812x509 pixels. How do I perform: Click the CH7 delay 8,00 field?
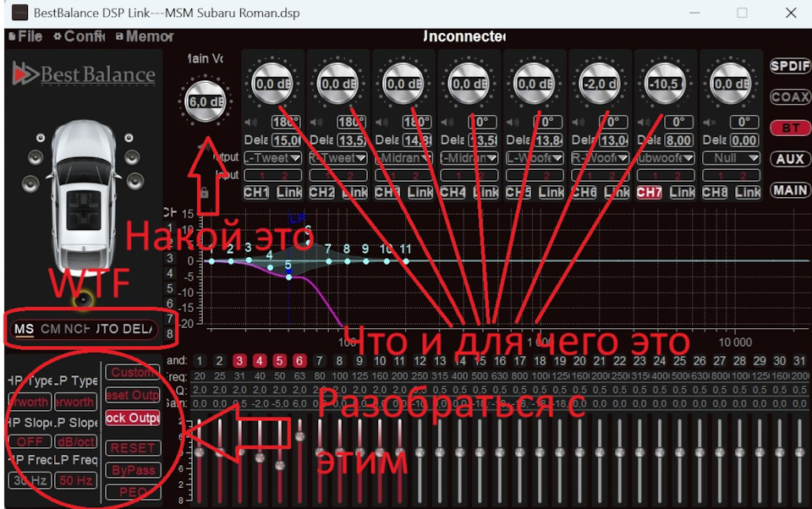[678, 140]
